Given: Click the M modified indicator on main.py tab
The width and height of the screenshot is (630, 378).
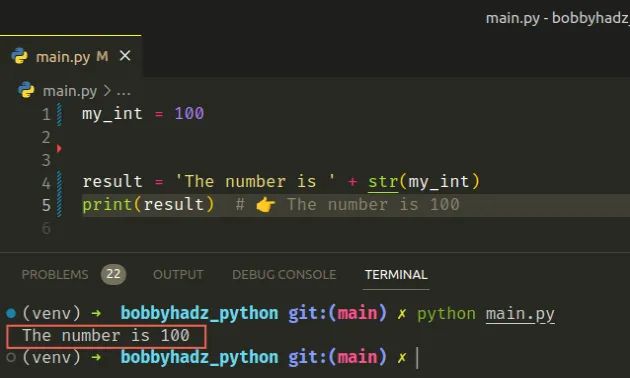Looking at the screenshot, I should click(x=102, y=56).
